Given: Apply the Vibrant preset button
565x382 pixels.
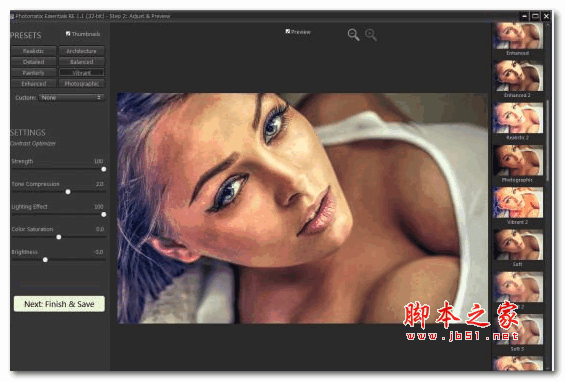Looking at the screenshot, I should pos(81,73).
